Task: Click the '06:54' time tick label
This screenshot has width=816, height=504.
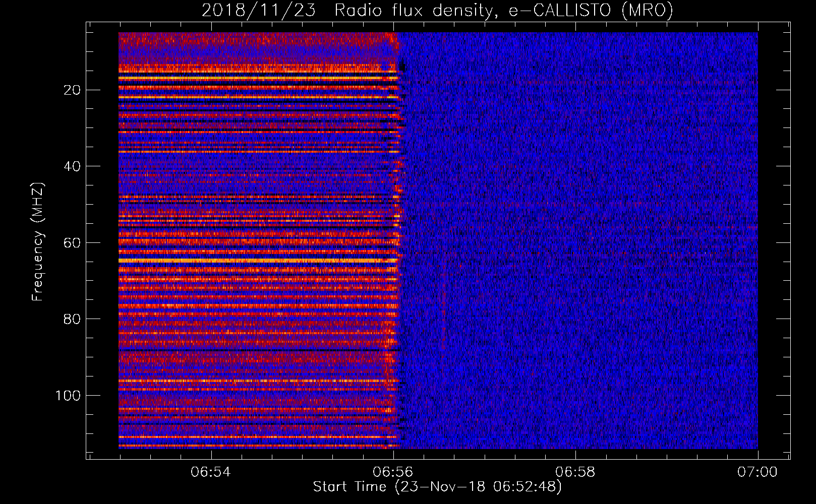Action: pos(210,472)
